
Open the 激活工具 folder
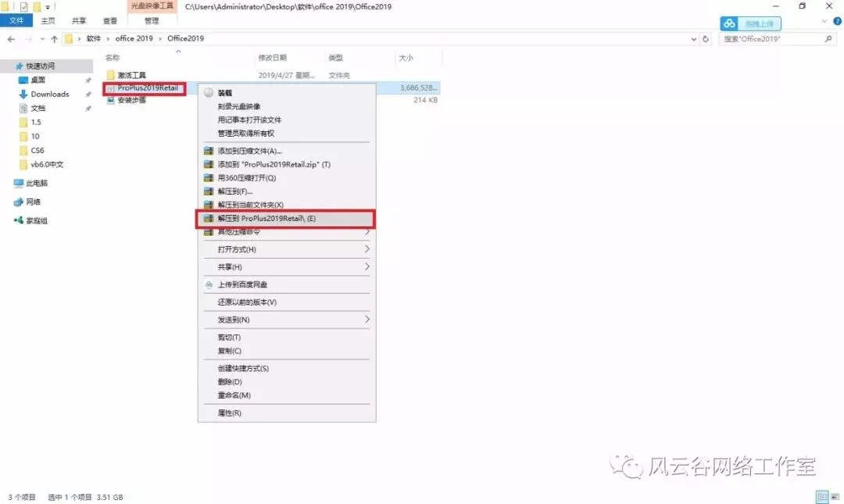(131, 75)
